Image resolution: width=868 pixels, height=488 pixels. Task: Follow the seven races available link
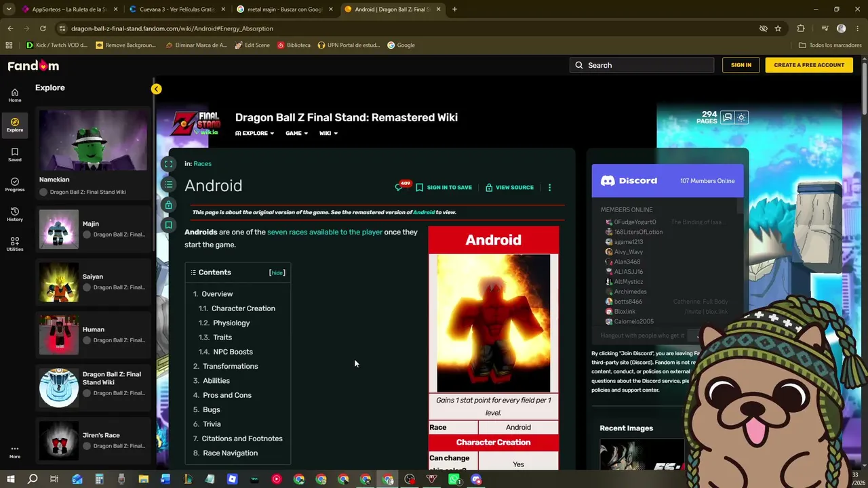tap(325, 232)
